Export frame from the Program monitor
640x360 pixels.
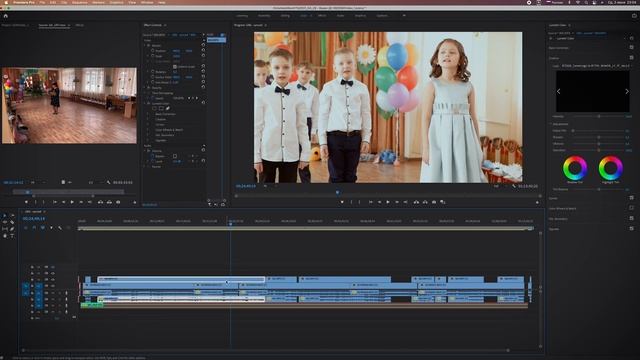(x=434, y=202)
